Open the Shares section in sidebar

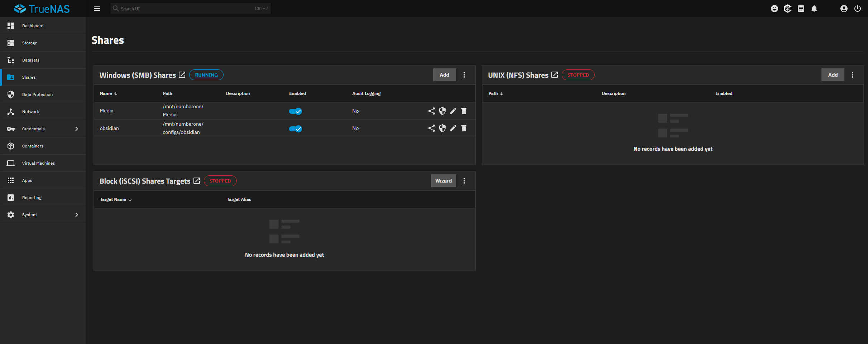(29, 77)
